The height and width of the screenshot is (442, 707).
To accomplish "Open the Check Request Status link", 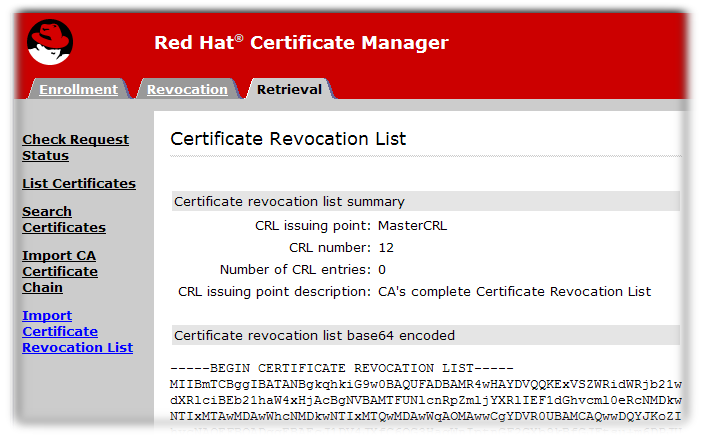I will click(75, 148).
